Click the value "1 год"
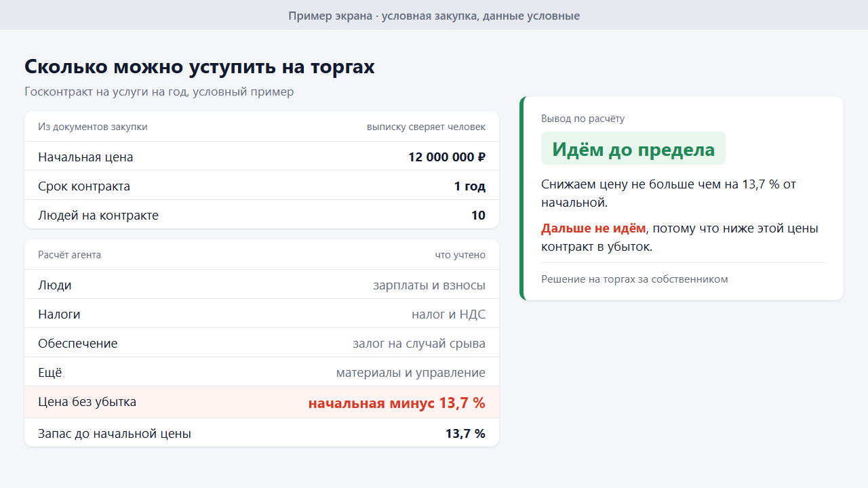The height and width of the screenshot is (488, 868). tap(470, 186)
